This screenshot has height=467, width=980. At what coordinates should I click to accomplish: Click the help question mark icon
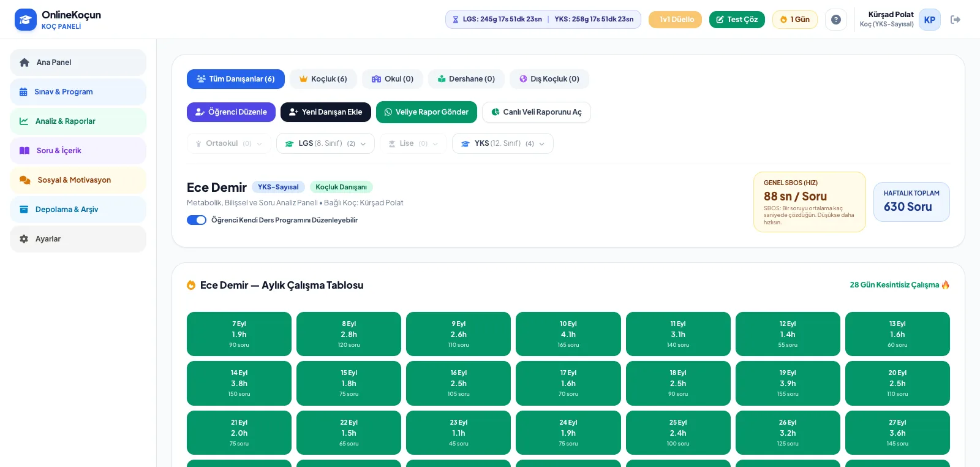835,20
